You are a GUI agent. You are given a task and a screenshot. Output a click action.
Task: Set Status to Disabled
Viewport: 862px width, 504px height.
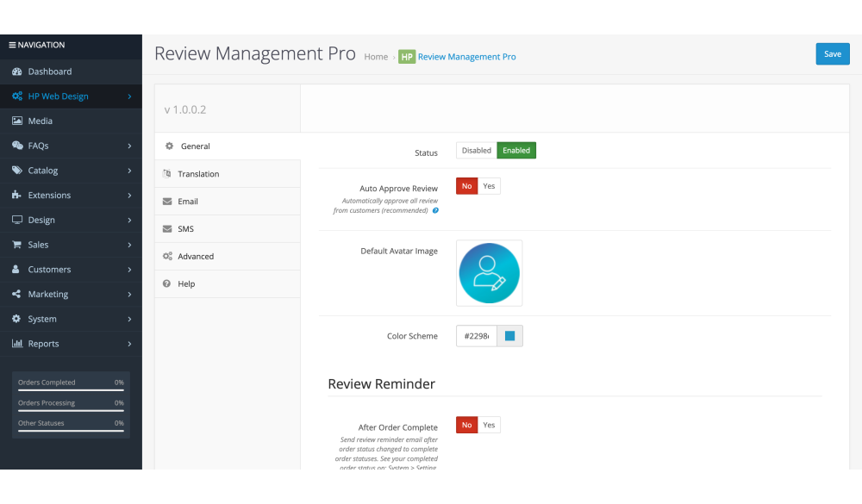click(x=476, y=151)
